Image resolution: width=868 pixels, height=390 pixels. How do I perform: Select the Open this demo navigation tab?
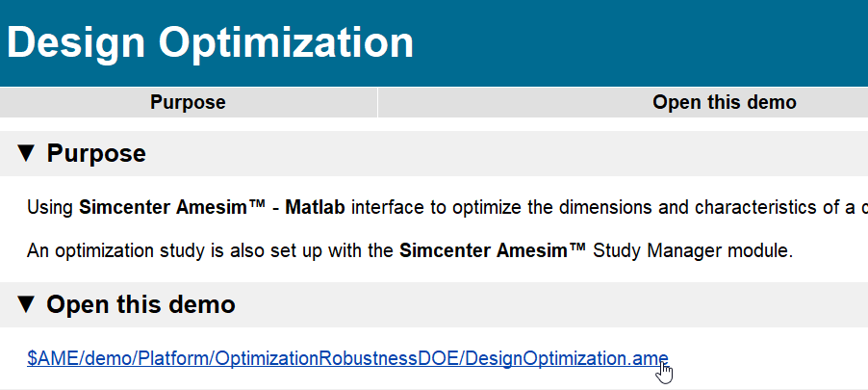724,102
